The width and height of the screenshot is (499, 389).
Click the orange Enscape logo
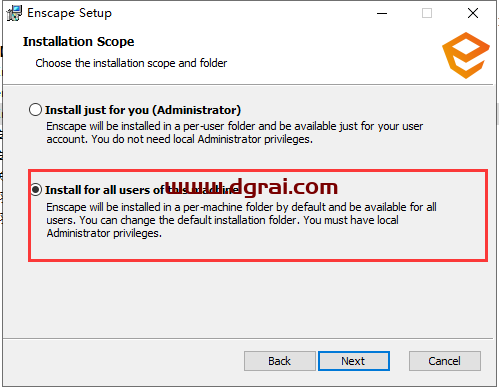tap(466, 55)
